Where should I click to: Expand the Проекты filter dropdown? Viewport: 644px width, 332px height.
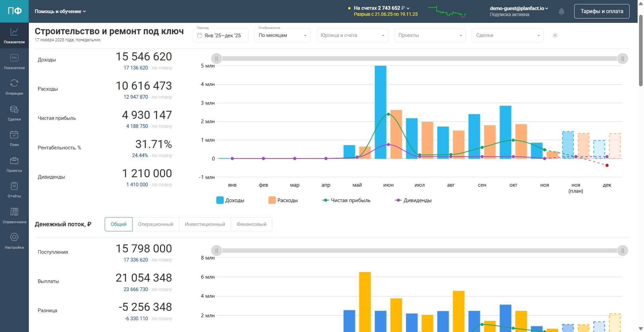[x=430, y=36]
